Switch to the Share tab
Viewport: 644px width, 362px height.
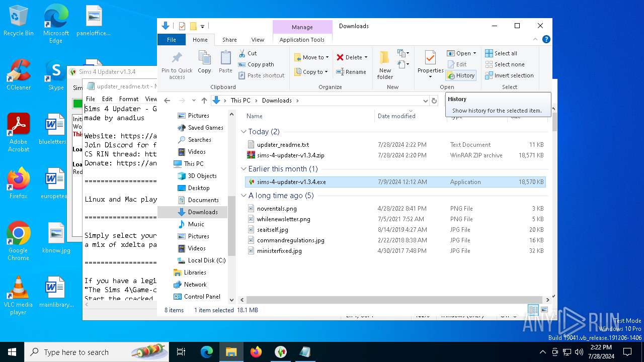pos(229,40)
